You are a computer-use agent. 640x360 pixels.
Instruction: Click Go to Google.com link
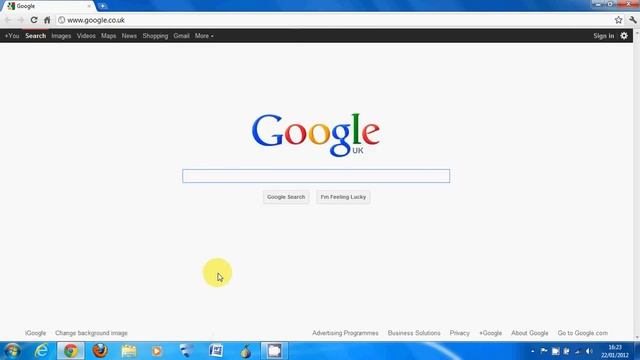[582, 333]
